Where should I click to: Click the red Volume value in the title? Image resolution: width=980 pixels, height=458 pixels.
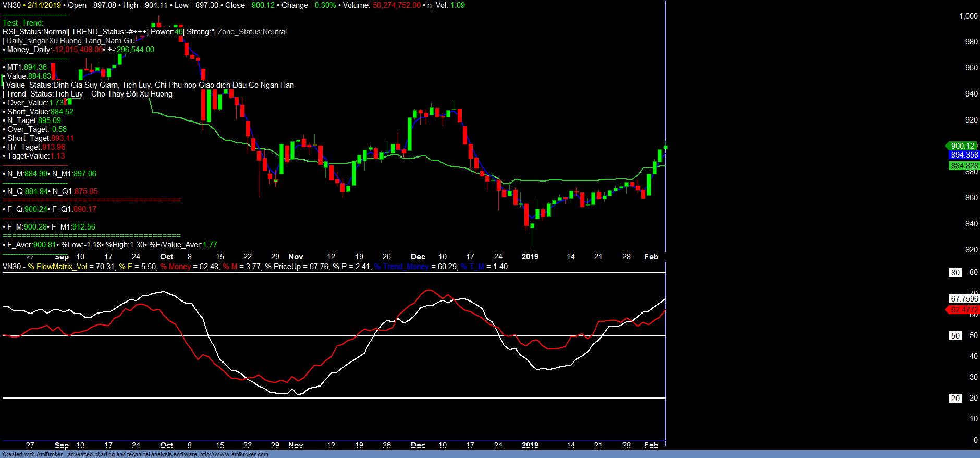pos(396,5)
